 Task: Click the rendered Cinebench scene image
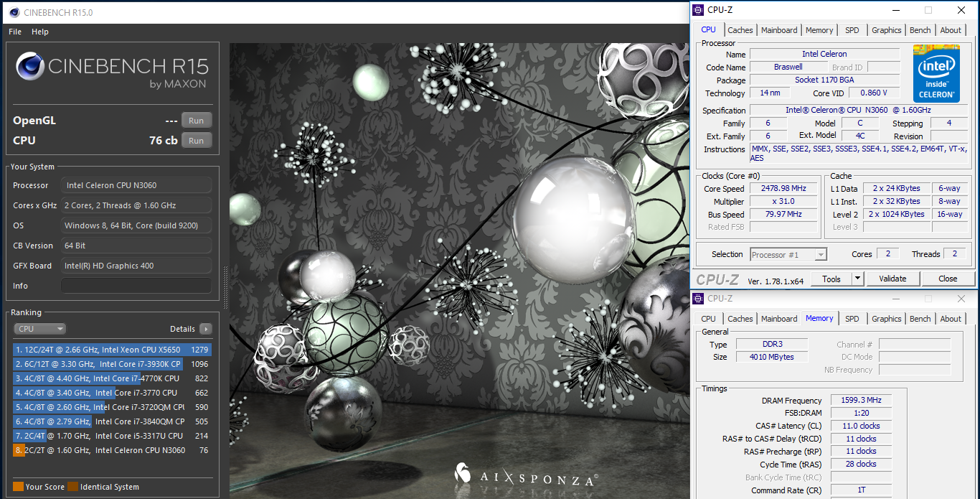tap(459, 271)
